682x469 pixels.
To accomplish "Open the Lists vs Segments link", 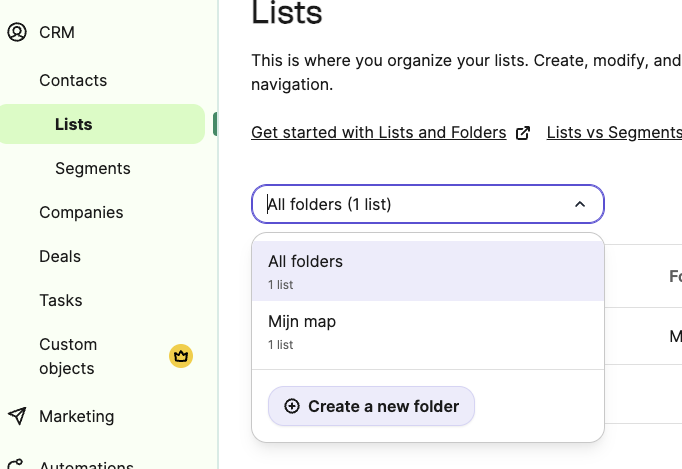I will (x=614, y=132).
